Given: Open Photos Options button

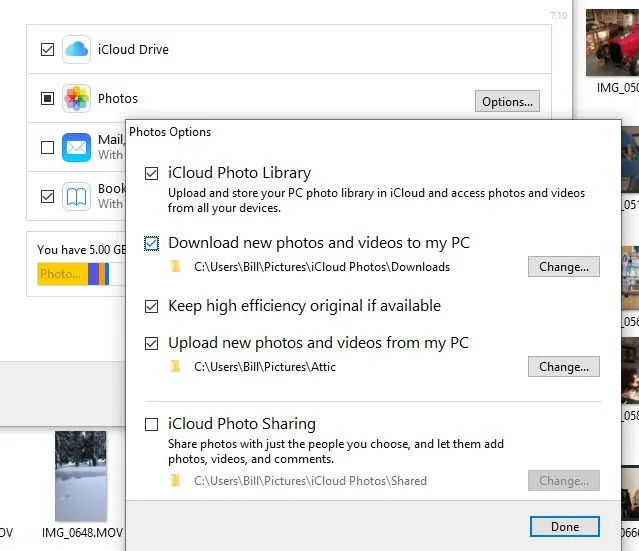Looking at the screenshot, I should [507, 101].
